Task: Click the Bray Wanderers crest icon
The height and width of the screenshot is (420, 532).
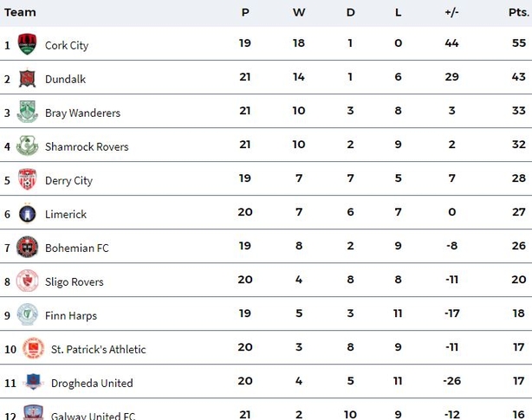Action: [27, 112]
